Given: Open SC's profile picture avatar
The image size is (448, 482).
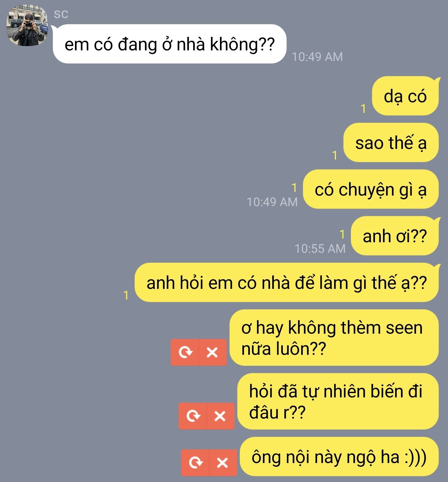Looking at the screenshot, I should point(27,25).
